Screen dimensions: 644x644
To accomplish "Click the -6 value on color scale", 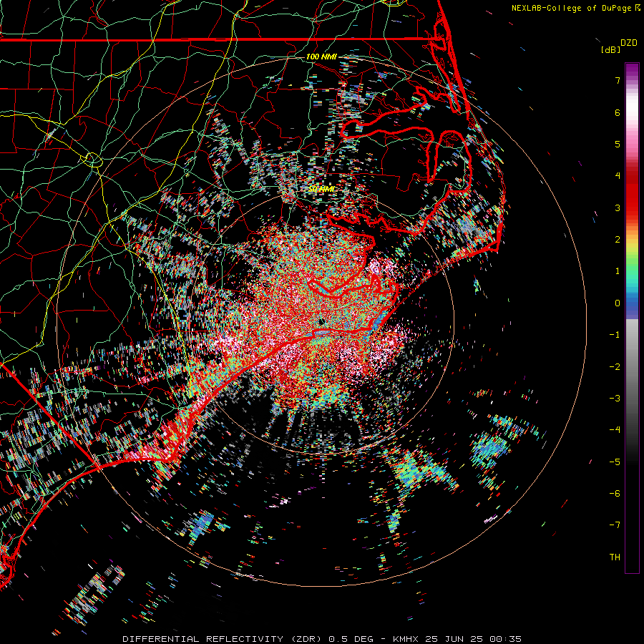I will 615,494.
